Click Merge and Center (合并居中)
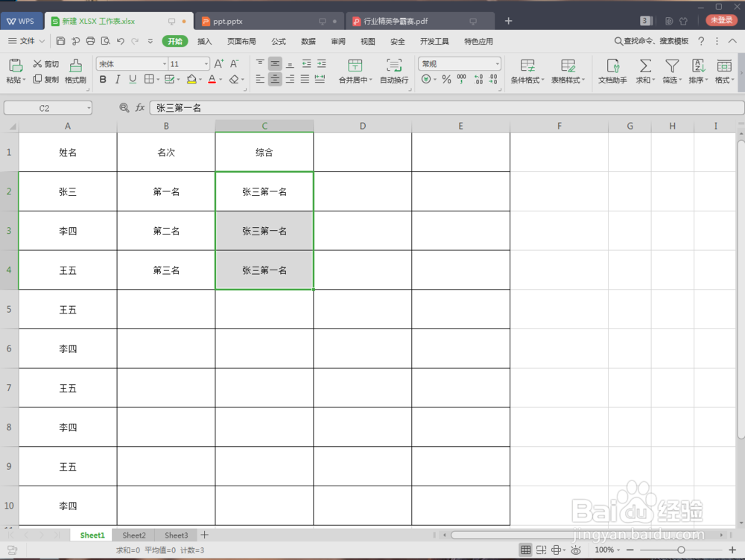 tap(355, 71)
